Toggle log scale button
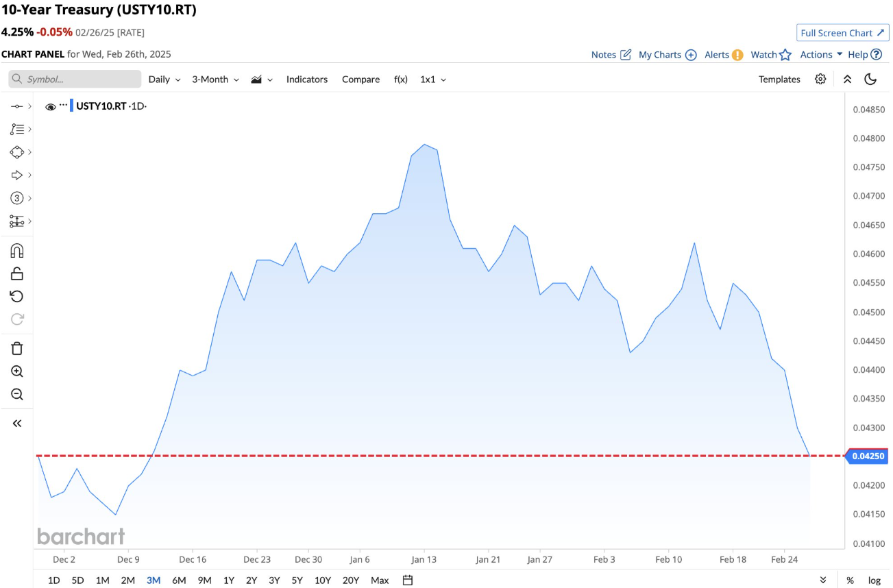The image size is (893, 588). coord(874,580)
